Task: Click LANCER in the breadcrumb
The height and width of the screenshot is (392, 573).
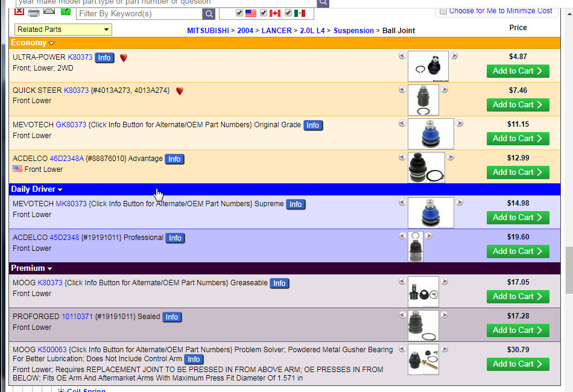Action: (x=277, y=31)
